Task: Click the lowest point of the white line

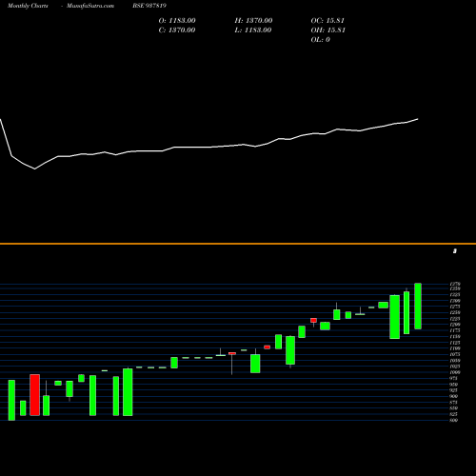Action: point(35,169)
